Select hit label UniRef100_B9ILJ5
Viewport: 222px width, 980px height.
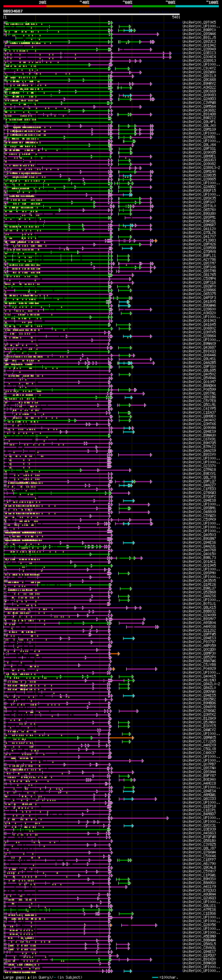[x=199, y=38]
